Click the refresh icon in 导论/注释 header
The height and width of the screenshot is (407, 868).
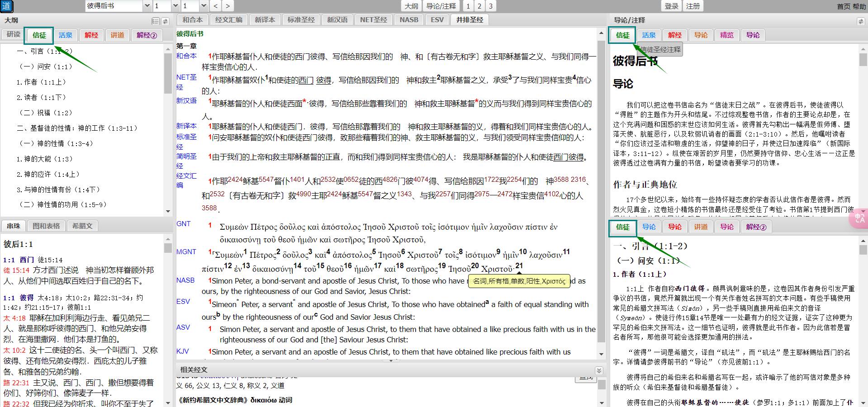(860, 21)
